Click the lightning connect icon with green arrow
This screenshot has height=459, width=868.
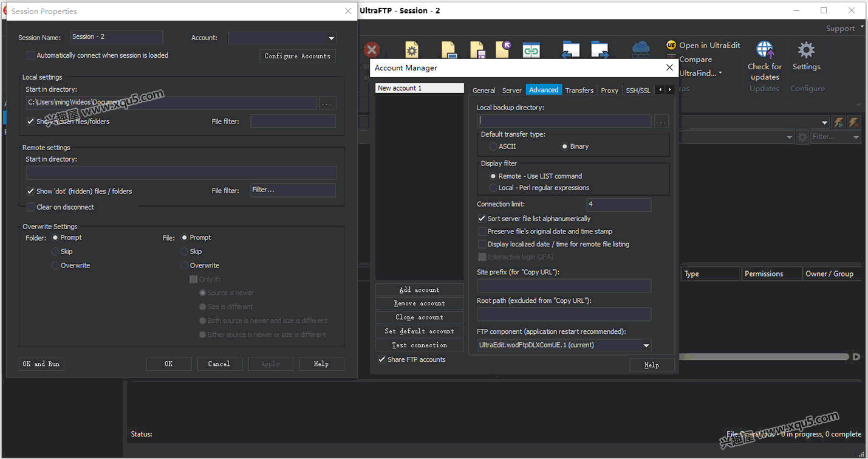point(839,122)
